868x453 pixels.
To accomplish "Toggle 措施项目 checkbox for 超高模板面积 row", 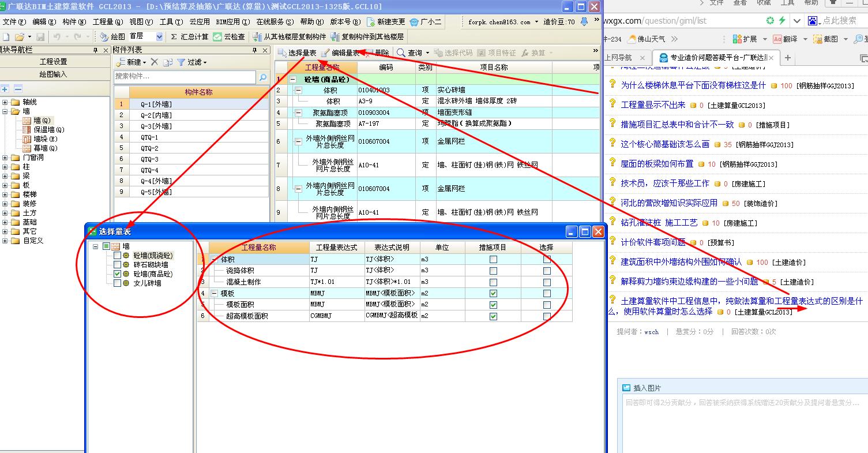I will click(493, 316).
